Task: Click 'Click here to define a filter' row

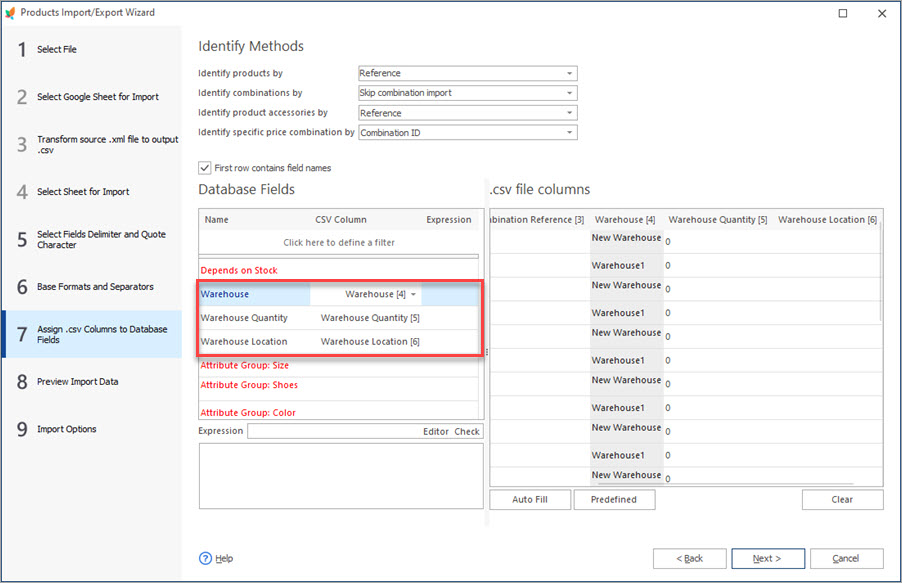Action: [339, 242]
